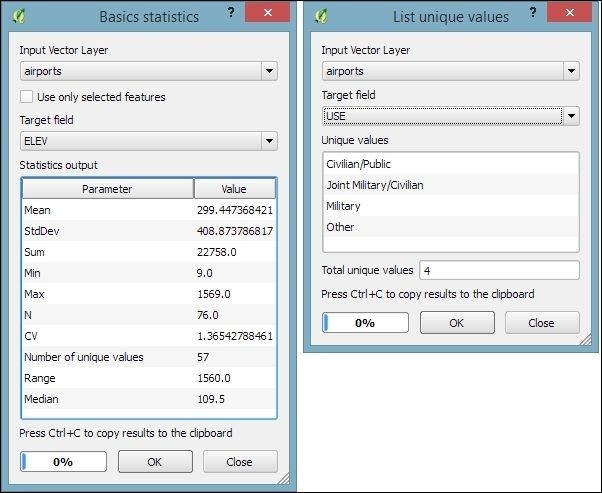Open the USE target field dropdown

[x=570, y=116]
